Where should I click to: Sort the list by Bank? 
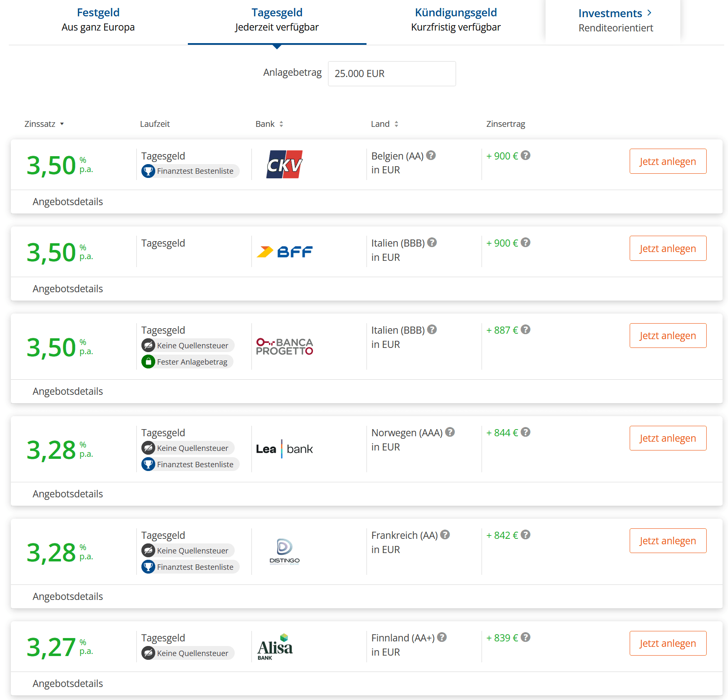click(269, 124)
